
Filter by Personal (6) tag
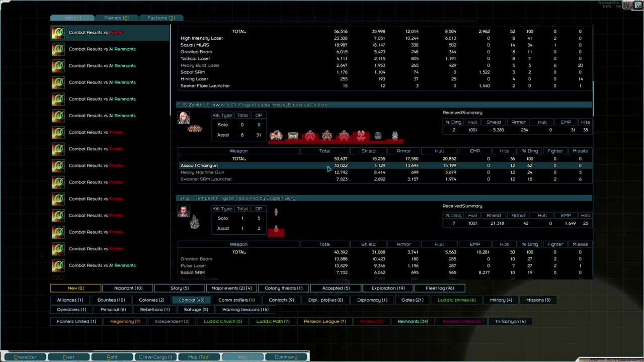(x=113, y=310)
